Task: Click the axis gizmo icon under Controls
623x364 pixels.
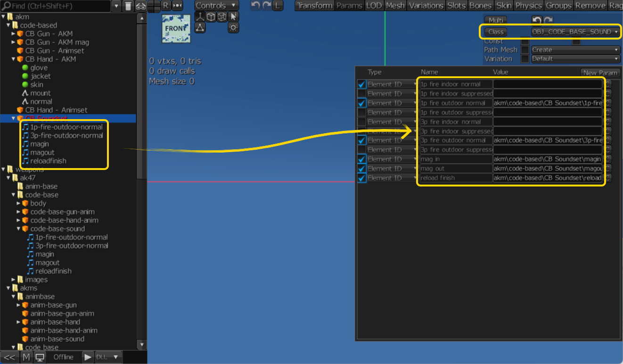Action: point(200,17)
